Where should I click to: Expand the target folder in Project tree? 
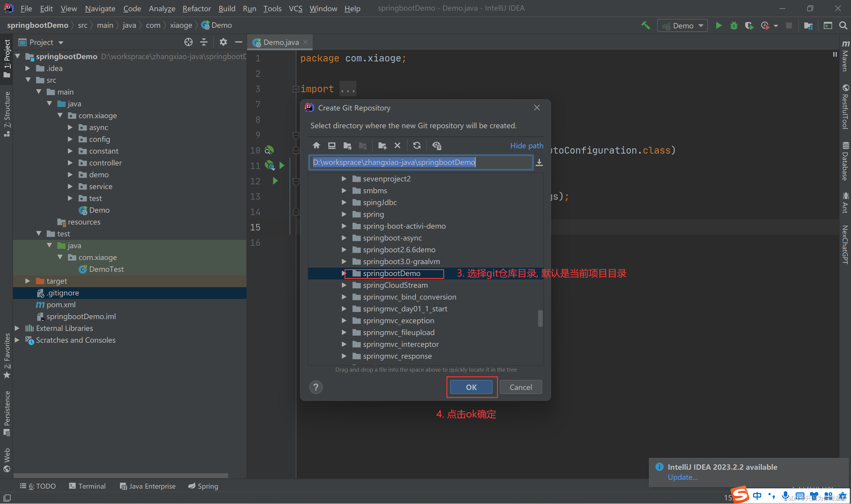click(28, 281)
